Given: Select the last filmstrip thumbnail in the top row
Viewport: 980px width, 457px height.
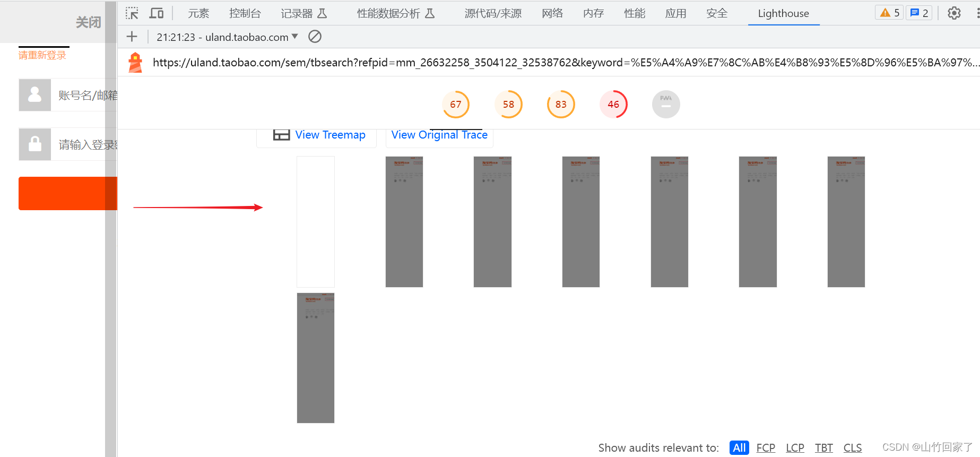Looking at the screenshot, I should point(846,222).
